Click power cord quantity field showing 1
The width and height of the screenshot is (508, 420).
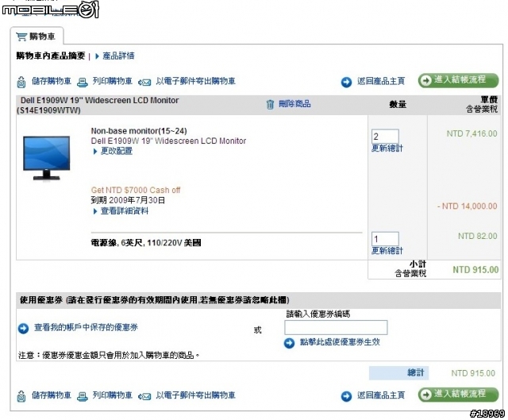[385, 239]
